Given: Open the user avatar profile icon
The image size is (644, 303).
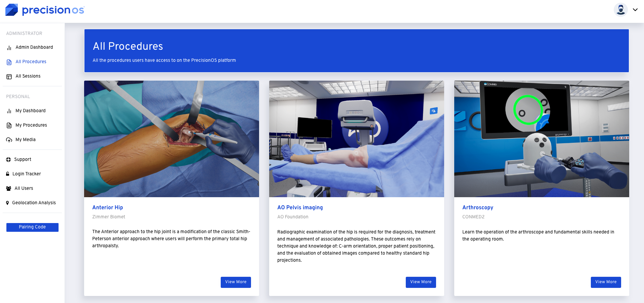Looking at the screenshot, I should [x=620, y=10].
